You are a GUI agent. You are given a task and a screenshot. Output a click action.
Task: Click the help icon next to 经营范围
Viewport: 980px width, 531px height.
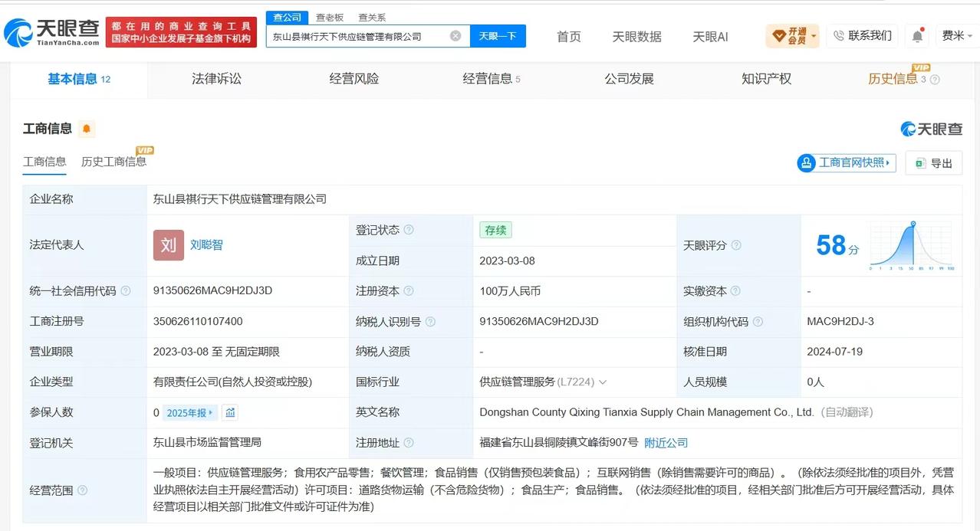tap(82, 490)
